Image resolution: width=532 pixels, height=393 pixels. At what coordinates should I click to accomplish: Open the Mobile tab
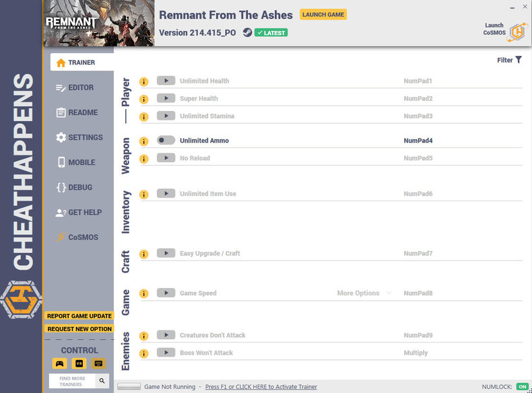tap(76, 162)
